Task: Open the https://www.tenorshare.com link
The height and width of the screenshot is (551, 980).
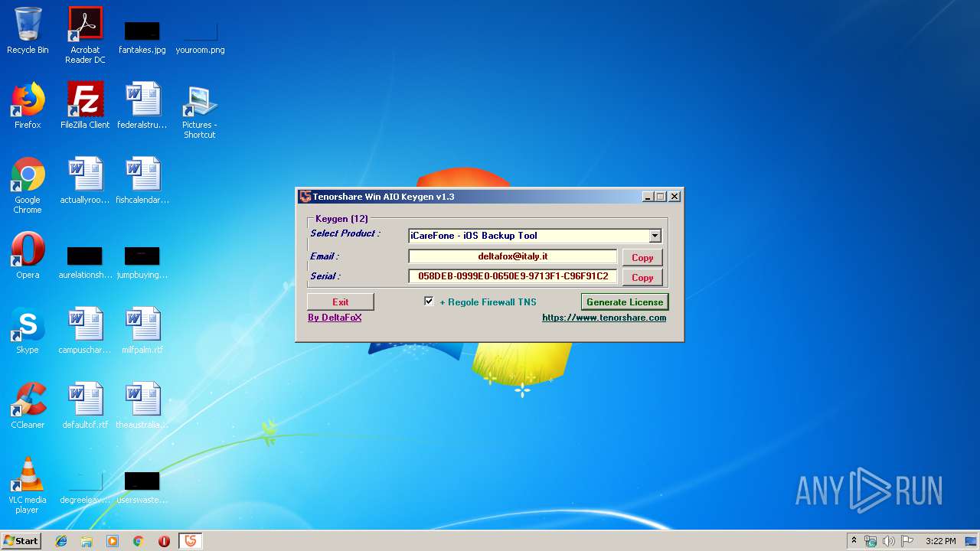Action: [x=604, y=318]
